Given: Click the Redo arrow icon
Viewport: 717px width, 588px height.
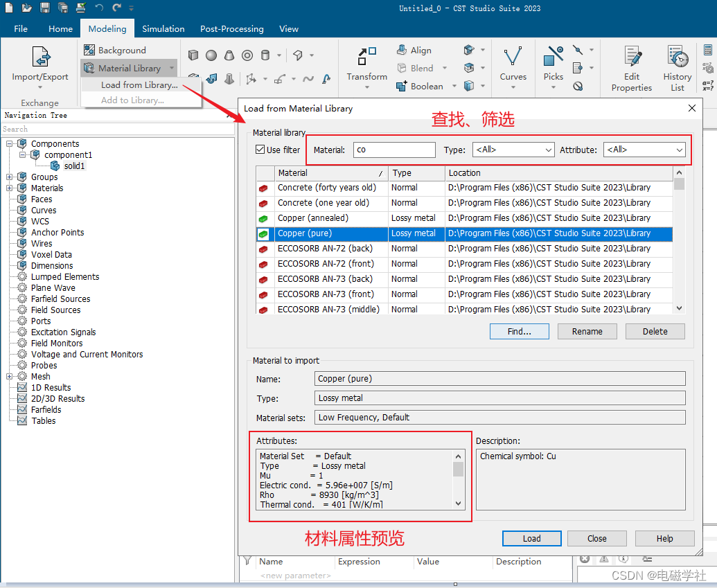Looking at the screenshot, I should pyautogui.click(x=116, y=8).
